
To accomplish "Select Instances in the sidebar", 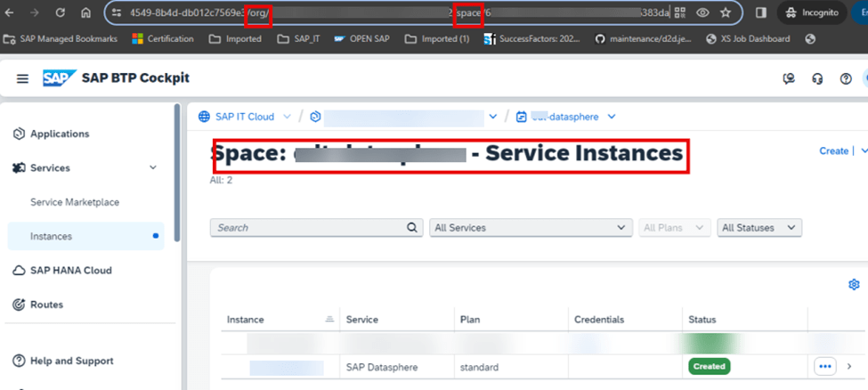I will [x=85, y=237].
